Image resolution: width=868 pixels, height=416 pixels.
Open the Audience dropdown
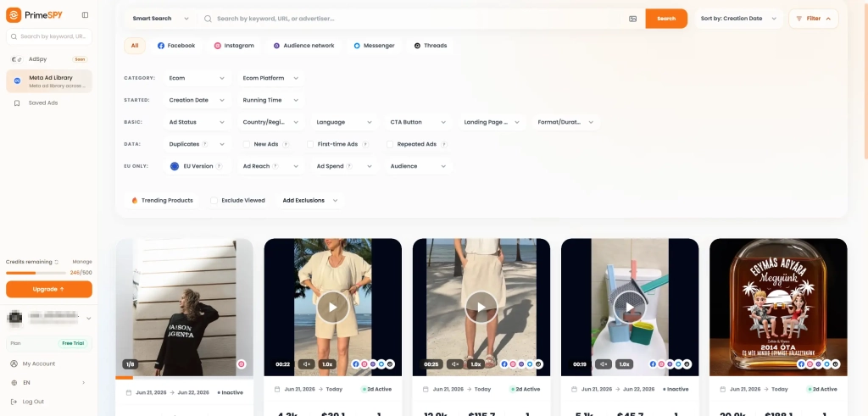(x=418, y=167)
